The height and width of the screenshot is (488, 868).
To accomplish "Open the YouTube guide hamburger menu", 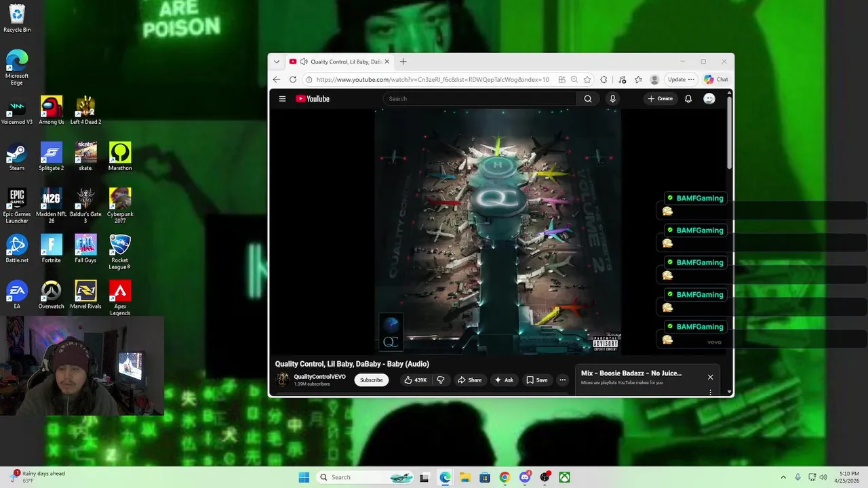I will click(x=282, y=99).
